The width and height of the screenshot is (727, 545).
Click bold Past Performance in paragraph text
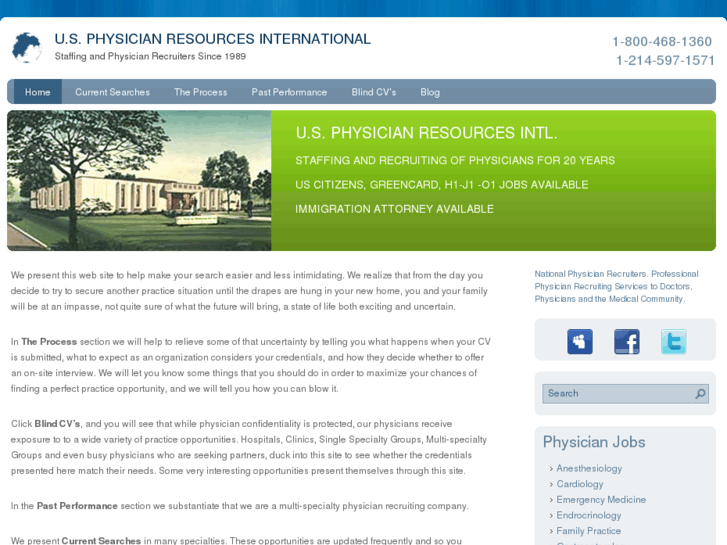[x=77, y=506]
